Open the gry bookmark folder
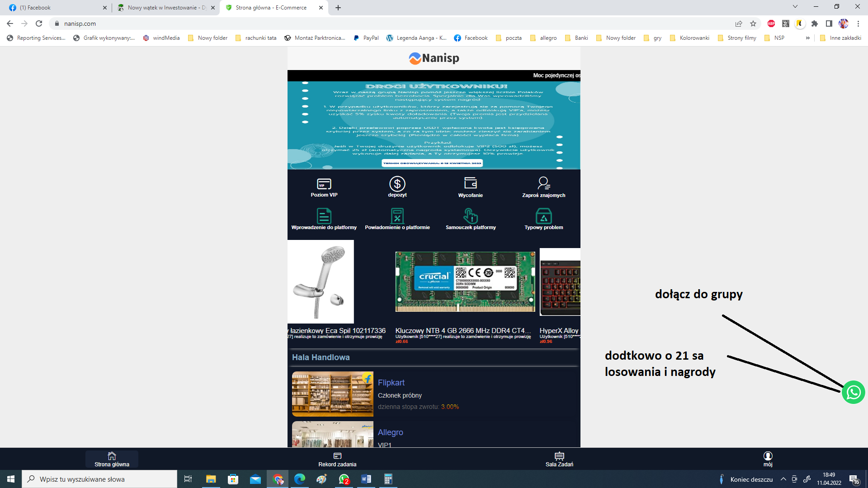The image size is (868, 488). 653,38
